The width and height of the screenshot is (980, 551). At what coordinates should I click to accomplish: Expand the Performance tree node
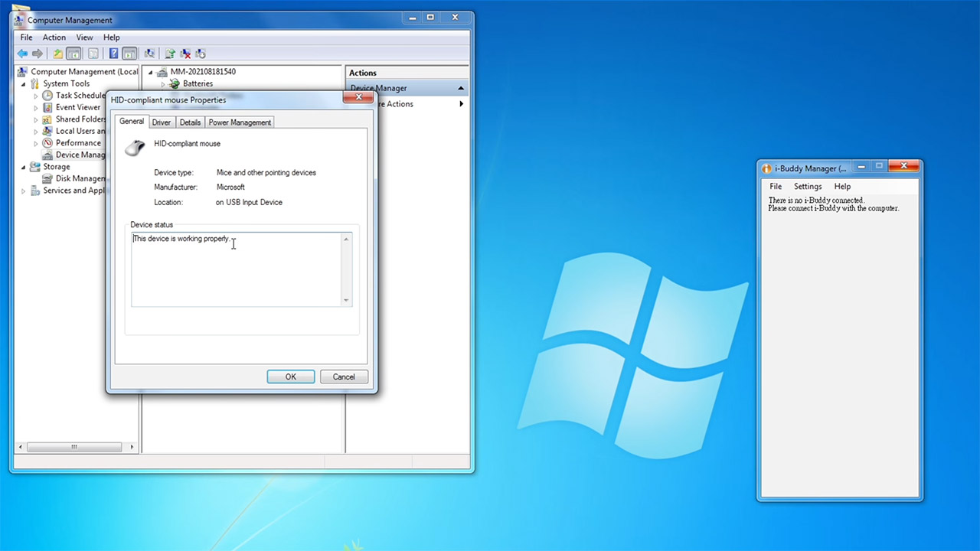(35, 143)
